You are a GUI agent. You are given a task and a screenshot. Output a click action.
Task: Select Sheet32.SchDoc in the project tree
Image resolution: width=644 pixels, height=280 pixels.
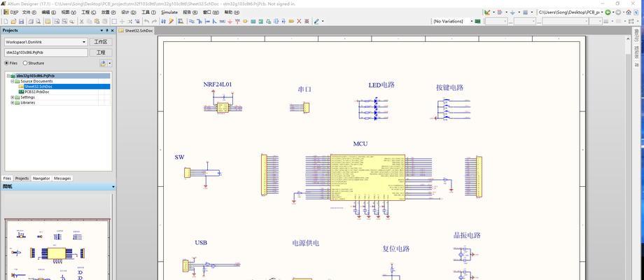(38, 87)
